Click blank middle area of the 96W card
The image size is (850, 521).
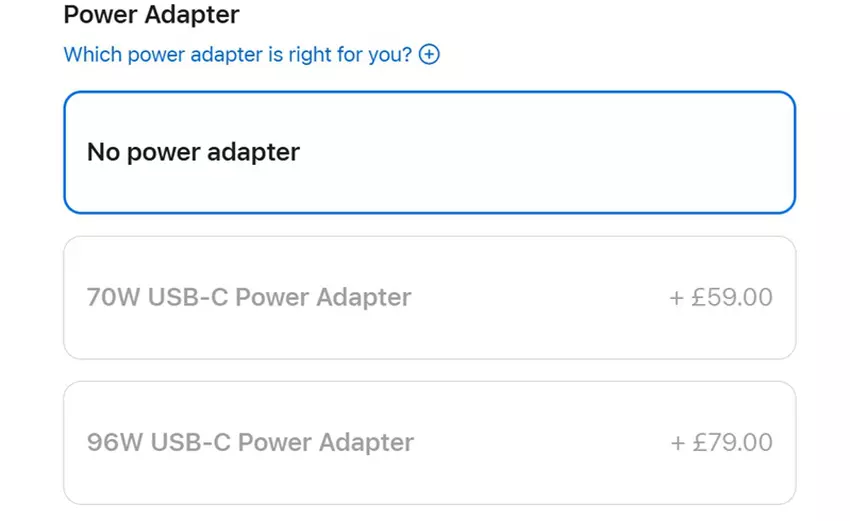pos(540,442)
